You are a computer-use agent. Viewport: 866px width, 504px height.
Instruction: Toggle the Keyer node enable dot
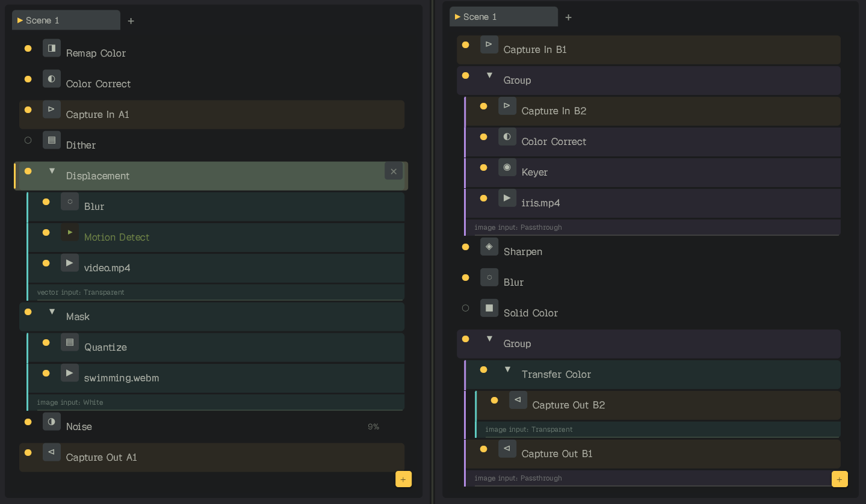click(483, 167)
